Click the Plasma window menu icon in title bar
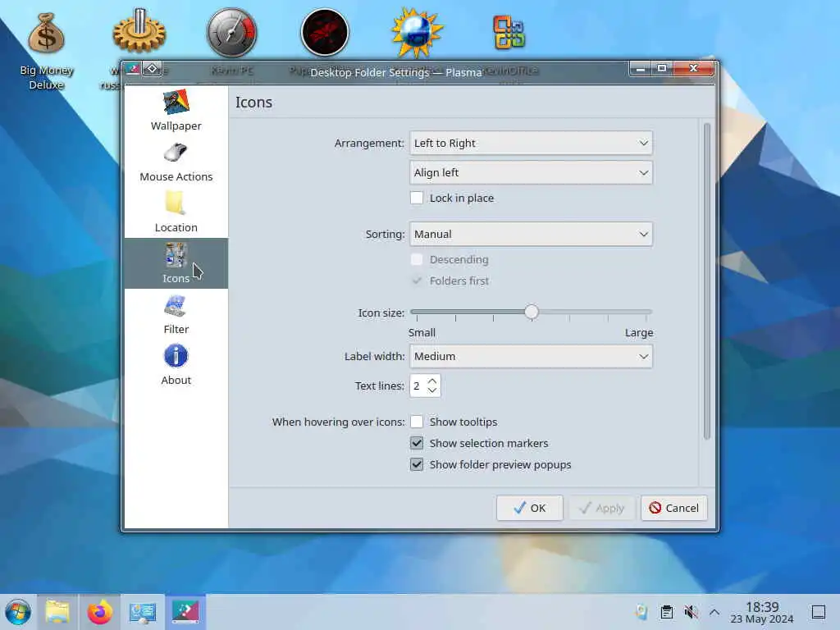The height and width of the screenshot is (630, 840). [x=133, y=69]
